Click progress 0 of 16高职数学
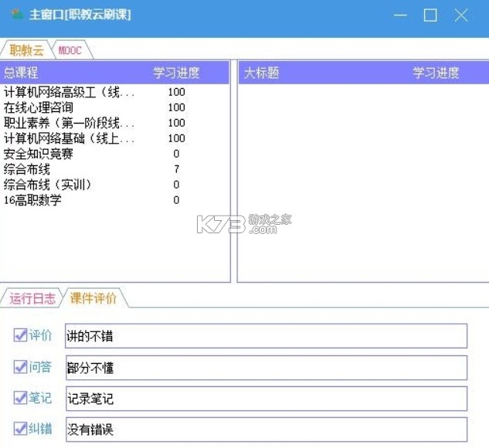Image resolution: width=489 pixels, height=448 pixels. [176, 200]
